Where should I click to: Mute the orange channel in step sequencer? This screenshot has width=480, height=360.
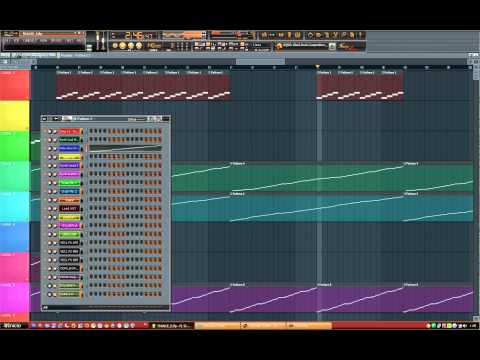click(x=50, y=200)
